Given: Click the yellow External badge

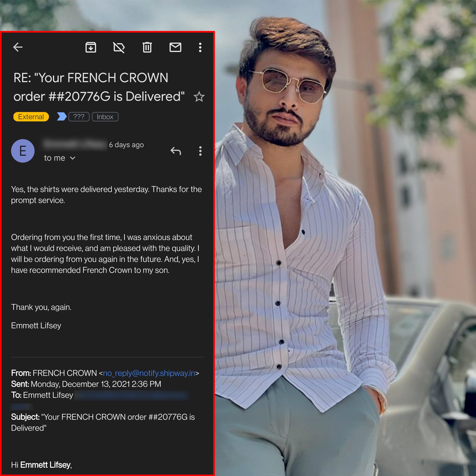Looking at the screenshot, I should tap(31, 117).
